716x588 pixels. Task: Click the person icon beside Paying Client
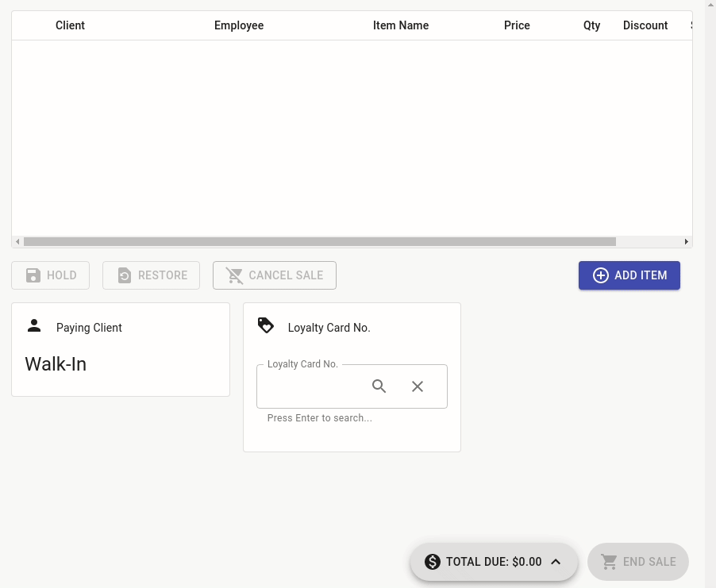34,326
